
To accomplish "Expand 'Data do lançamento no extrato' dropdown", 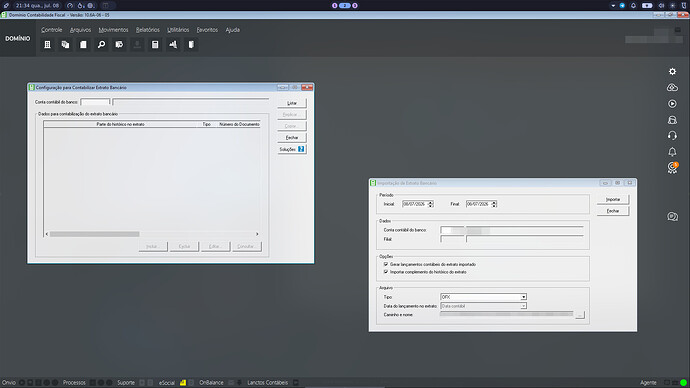I will (523, 306).
